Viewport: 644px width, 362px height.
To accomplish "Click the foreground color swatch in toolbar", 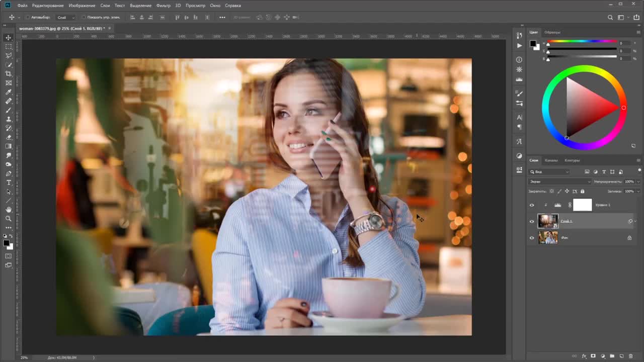I will click(x=6, y=243).
